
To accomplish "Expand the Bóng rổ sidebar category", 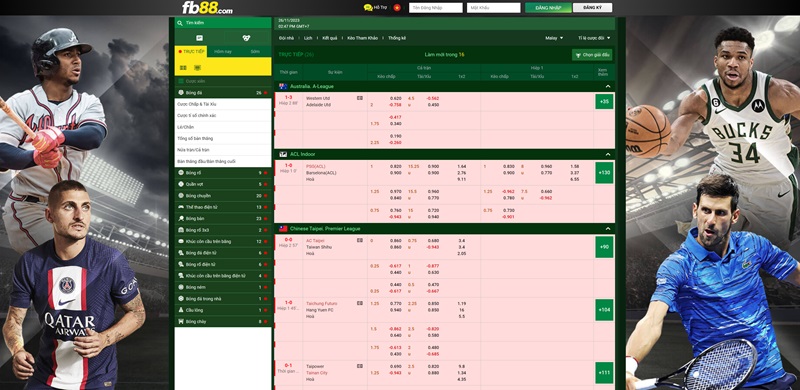I will point(223,173).
